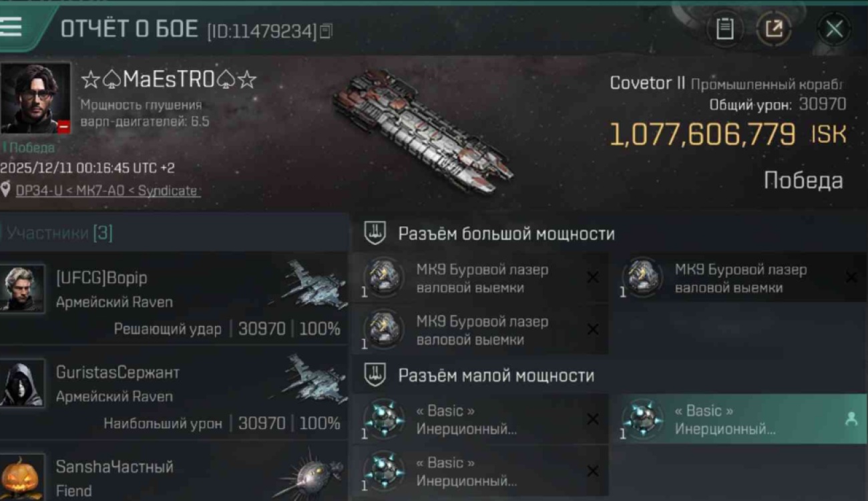View GuristasСержант hooded portrait

point(23,383)
